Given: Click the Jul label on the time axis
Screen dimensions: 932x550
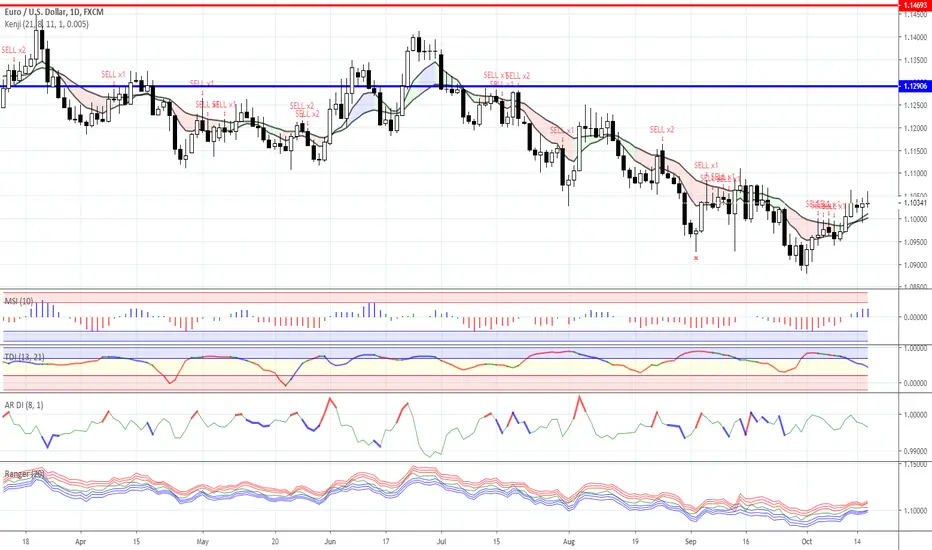Looking at the screenshot, I should pos(442,542).
